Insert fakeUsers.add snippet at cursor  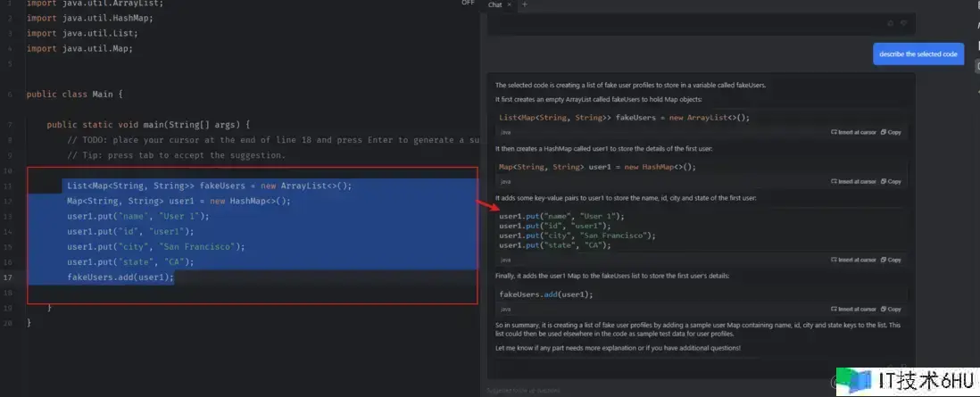coord(853,309)
